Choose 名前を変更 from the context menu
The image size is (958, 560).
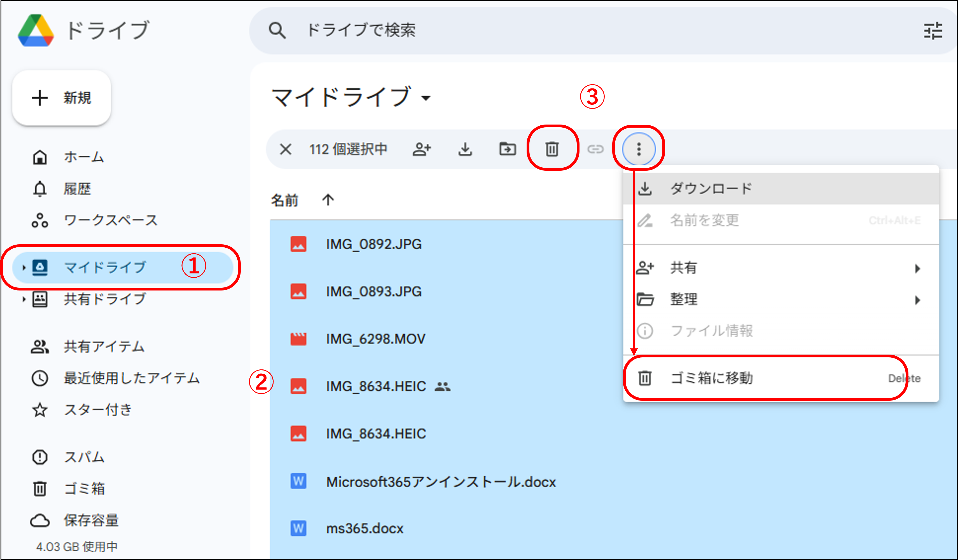pos(781,220)
